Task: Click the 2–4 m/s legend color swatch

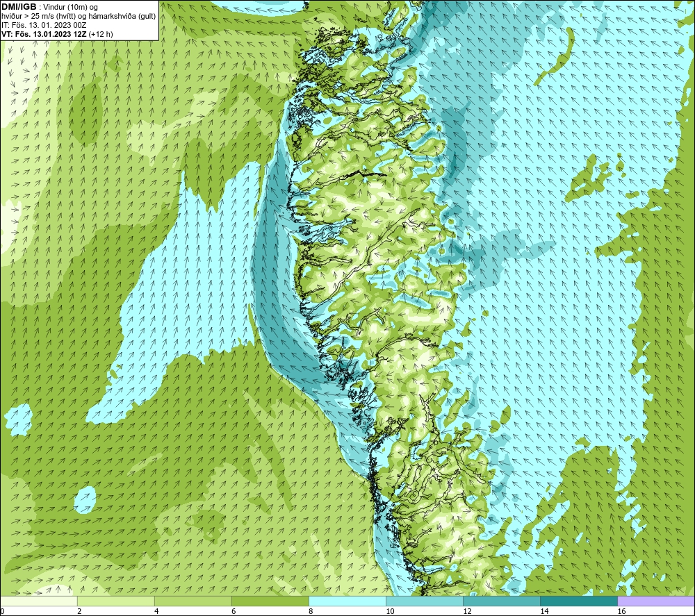Action: [115, 601]
